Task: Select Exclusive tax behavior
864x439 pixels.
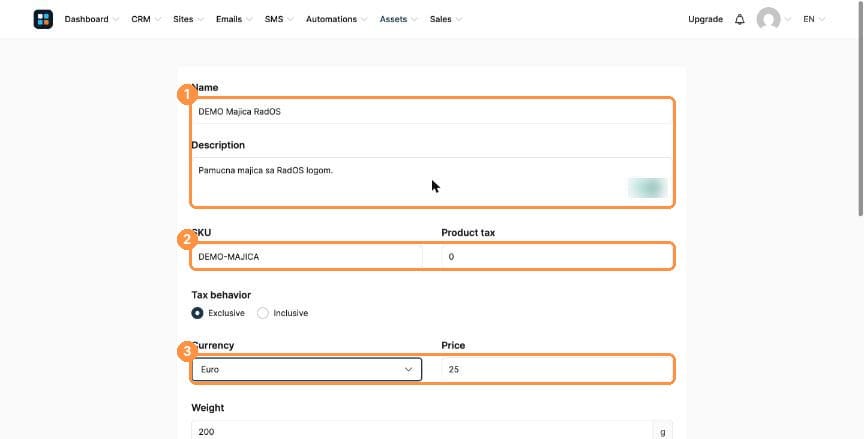Action: [197, 313]
